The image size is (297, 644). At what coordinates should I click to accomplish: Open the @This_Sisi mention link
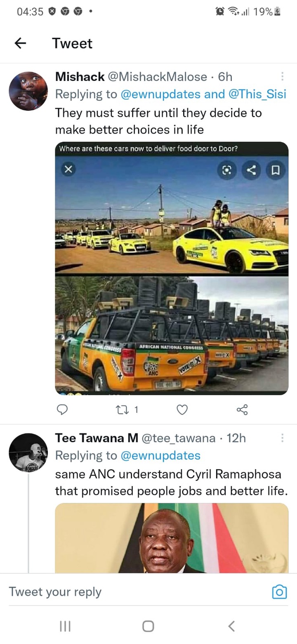(x=257, y=94)
